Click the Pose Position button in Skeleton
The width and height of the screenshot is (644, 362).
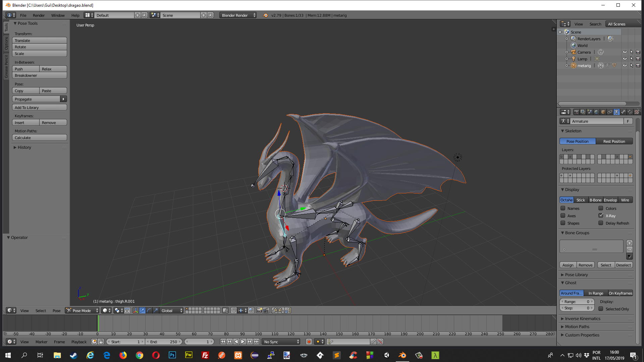[x=578, y=141]
